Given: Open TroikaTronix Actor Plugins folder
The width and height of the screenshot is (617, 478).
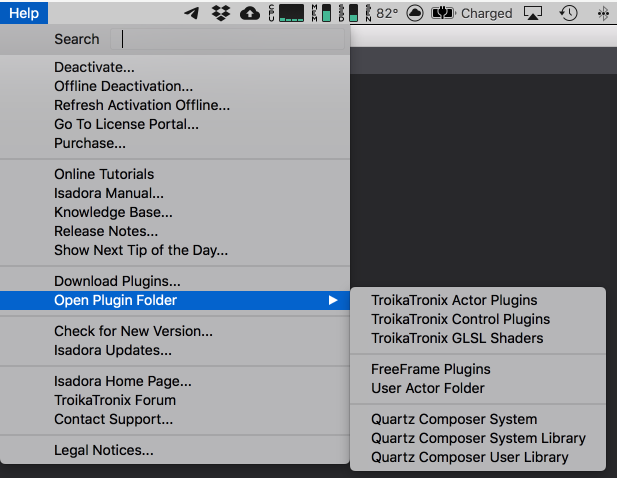Looking at the screenshot, I should pos(478,300).
